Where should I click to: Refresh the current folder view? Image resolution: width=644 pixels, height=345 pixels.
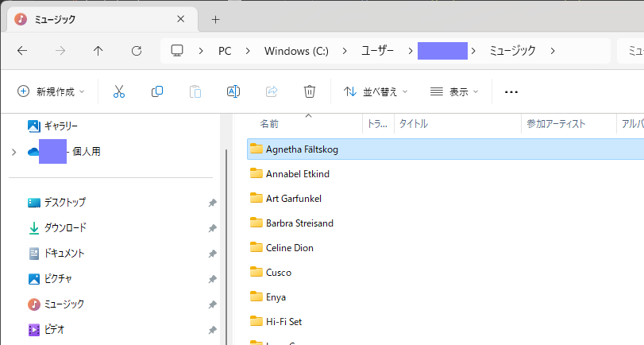[x=137, y=51]
